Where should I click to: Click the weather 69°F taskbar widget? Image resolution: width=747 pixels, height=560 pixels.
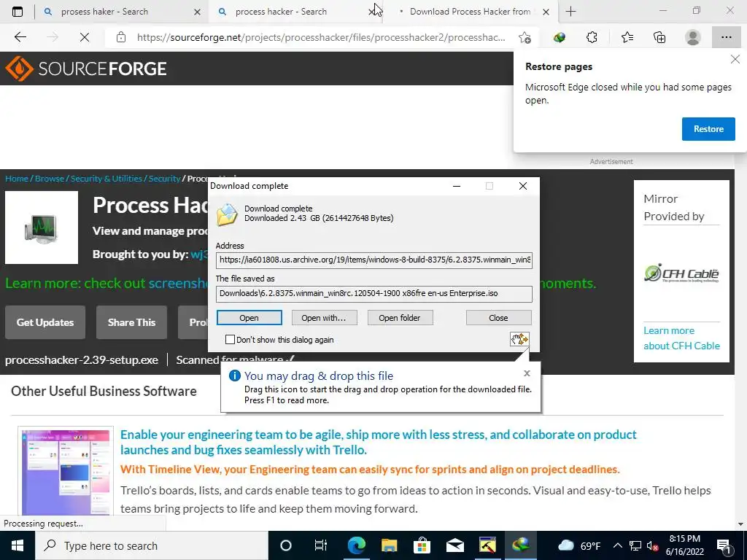[578, 545]
